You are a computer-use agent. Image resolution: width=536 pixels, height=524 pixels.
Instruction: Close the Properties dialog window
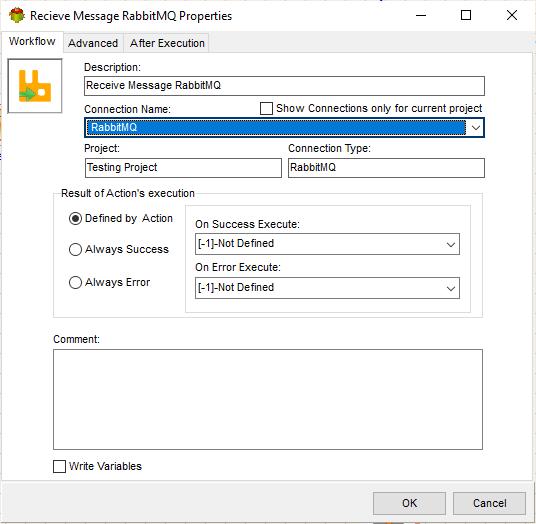click(x=511, y=15)
